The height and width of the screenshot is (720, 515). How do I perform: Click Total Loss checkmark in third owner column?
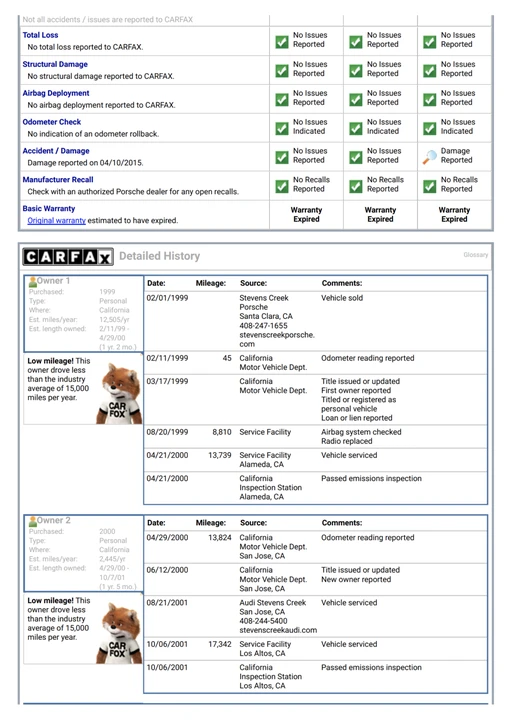click(x=430, y=42)
